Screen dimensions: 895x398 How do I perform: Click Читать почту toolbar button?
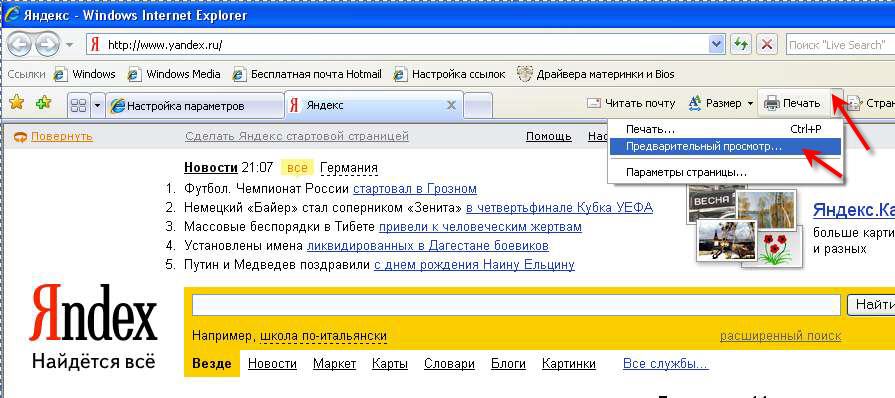pyautogui.click(x=631, y=103)
